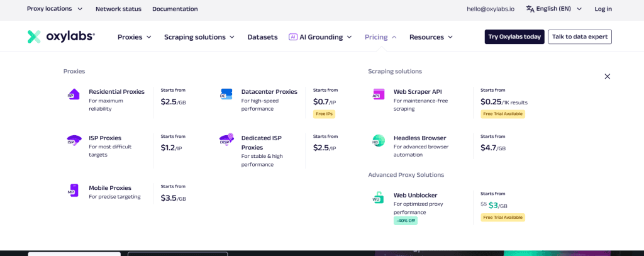
Task: Click the Scraping solutions section heading in menu
Action: click(395, 72)
